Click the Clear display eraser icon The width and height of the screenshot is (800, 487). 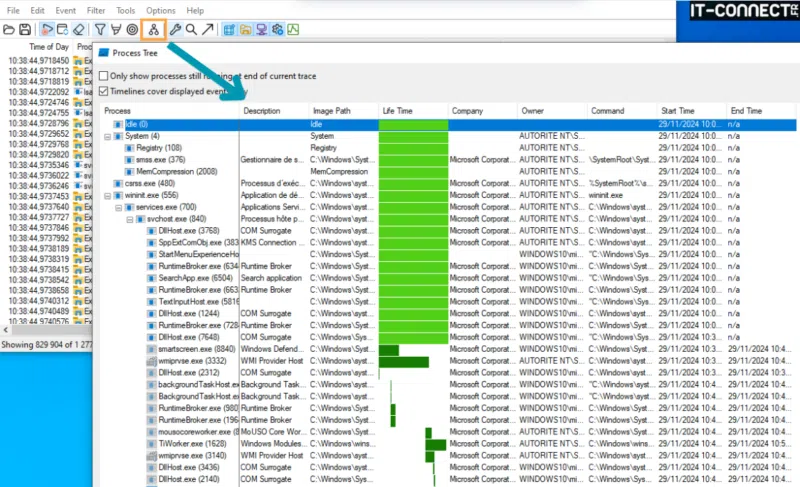click(x=78, y=30)
